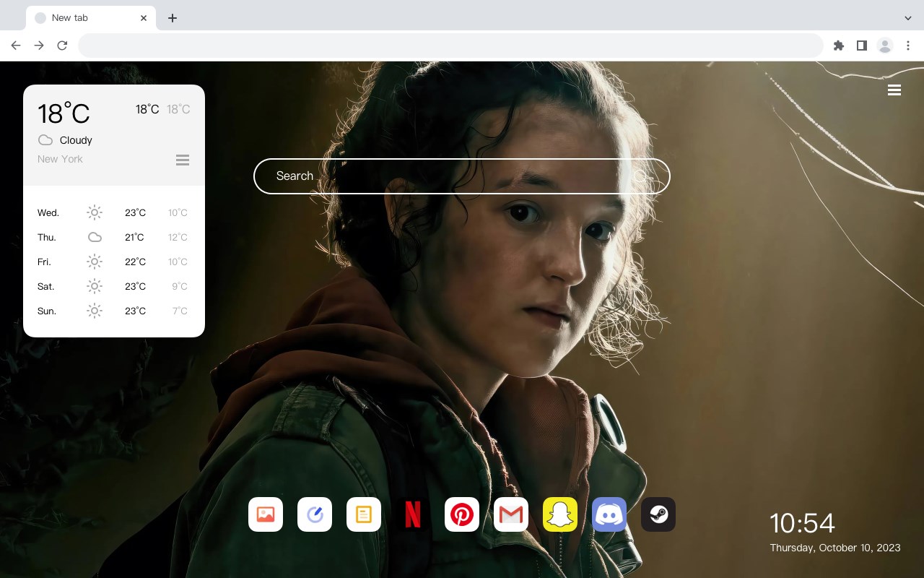Expand the tab search dropdown arrow
The width and height of the screenshot is (924, 578).
[x=908, y=18]
